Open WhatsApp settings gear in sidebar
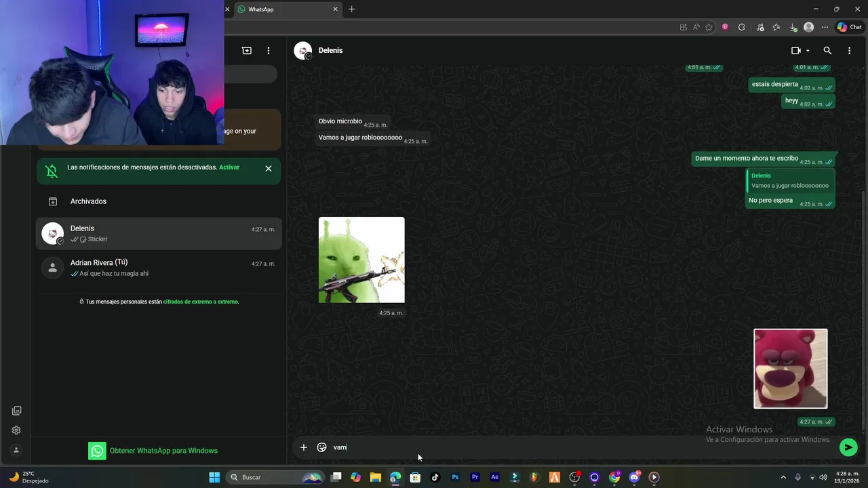 point(16,430)
